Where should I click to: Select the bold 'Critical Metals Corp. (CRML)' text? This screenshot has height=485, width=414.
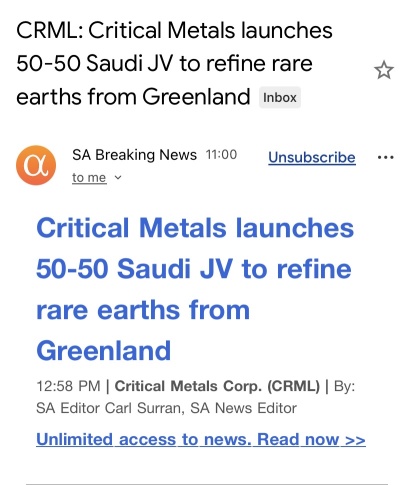pyautogui.click(x=217, y=386)
